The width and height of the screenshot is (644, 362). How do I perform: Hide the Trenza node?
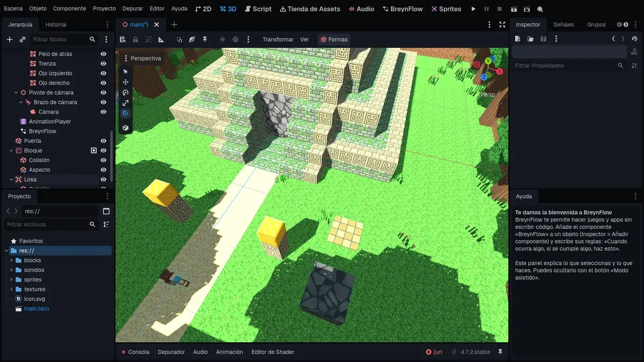pyautogui.click(x=103, y=64)
